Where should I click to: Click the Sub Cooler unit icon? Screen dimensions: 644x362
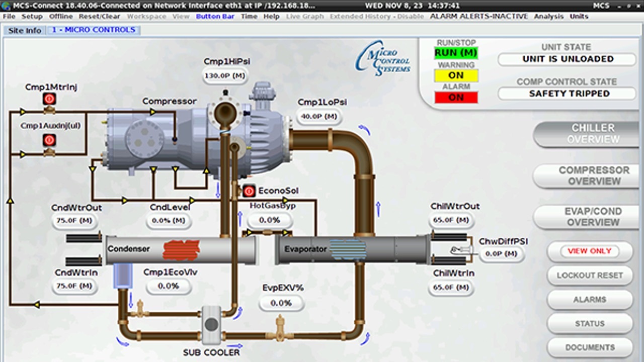click(212, 325)
